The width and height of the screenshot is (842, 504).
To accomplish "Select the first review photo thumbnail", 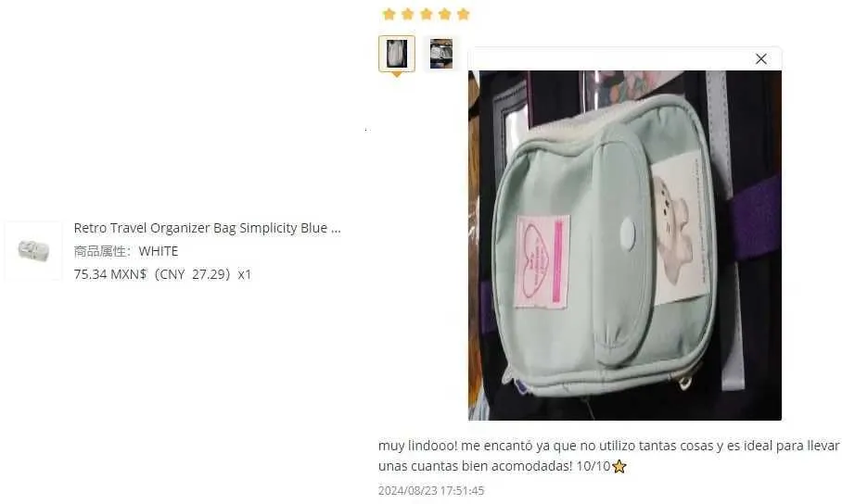I will pyautogui.click(x=397, y=54).
